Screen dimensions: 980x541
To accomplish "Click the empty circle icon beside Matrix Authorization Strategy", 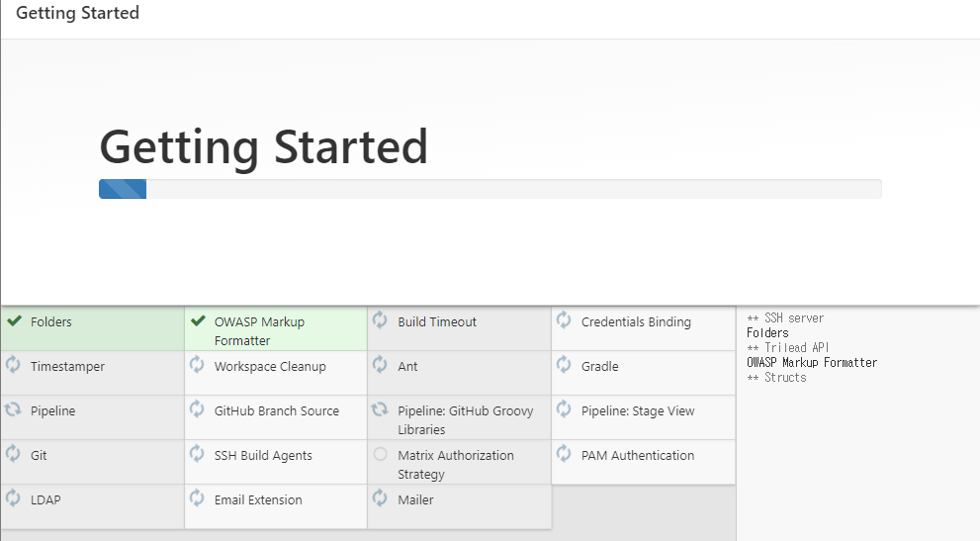I will pyautogui.click(x=380, y=455).
